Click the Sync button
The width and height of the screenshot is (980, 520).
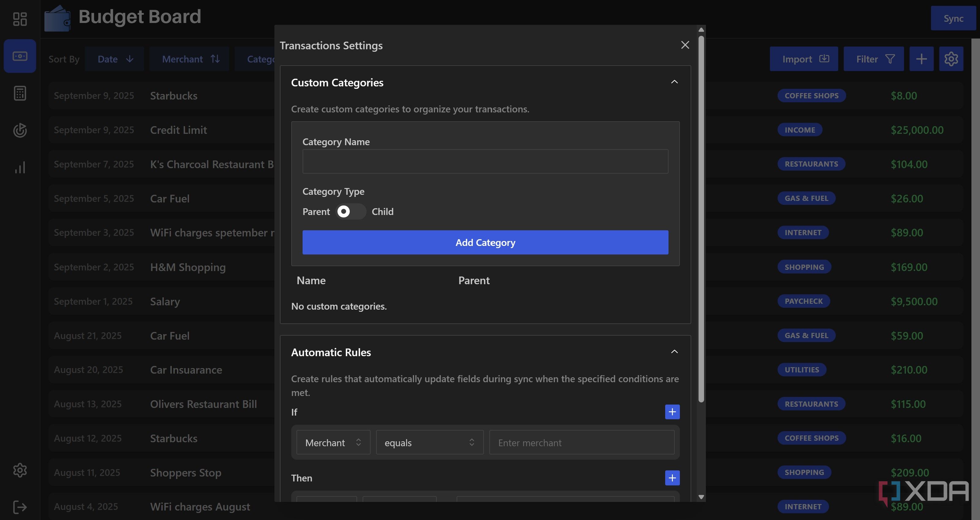click(x=953, y=18)
